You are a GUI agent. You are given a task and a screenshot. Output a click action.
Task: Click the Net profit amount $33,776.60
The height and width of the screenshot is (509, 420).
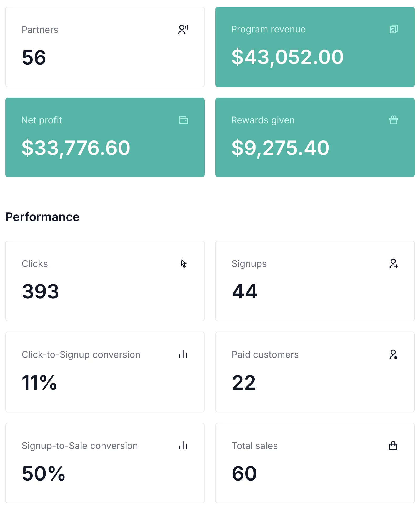pos(76,148)
